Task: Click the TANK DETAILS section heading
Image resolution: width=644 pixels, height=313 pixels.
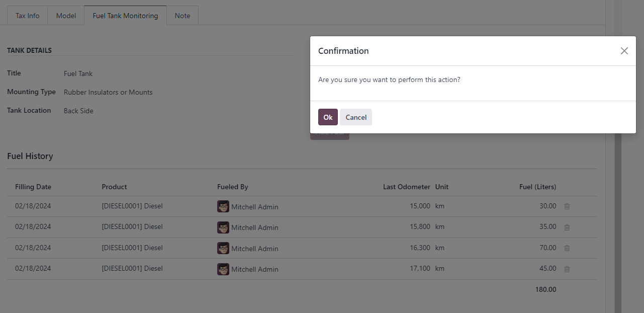Action: click(29, 50)
